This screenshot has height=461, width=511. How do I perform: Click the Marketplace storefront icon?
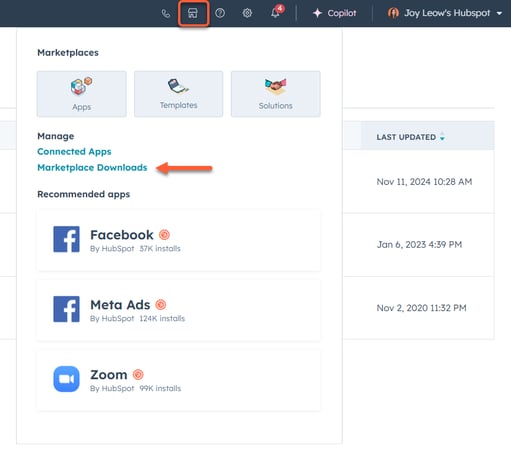193,13
